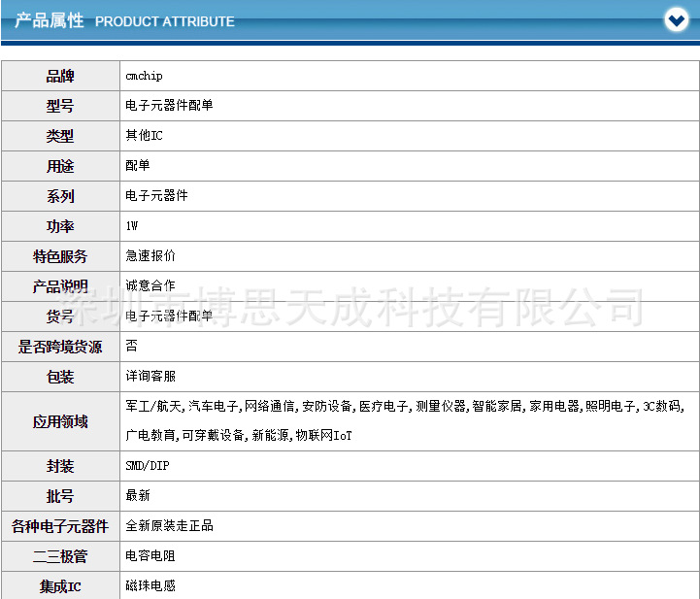Click the 包装 value 详询客服
The height and width of the screenshot is (599, 700).
(150, 376)
